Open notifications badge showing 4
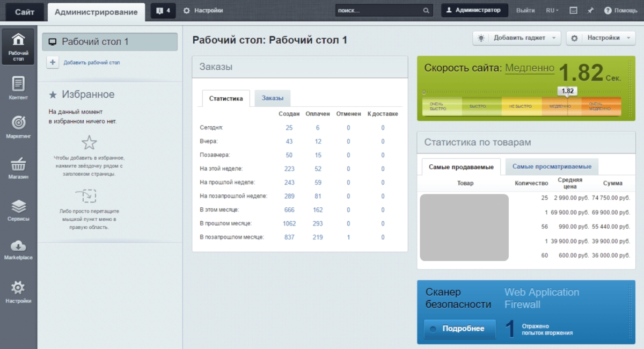 163,11
